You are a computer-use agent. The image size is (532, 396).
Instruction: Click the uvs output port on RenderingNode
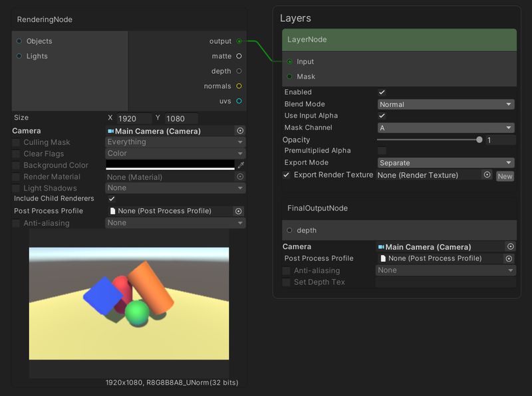[x=239, y=101]
